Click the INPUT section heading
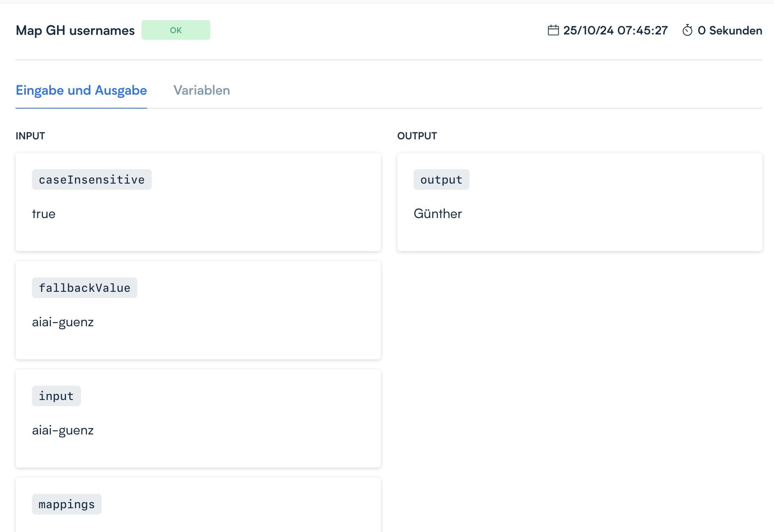The width and height of the screenshot is (774, 532). (30, 136)
